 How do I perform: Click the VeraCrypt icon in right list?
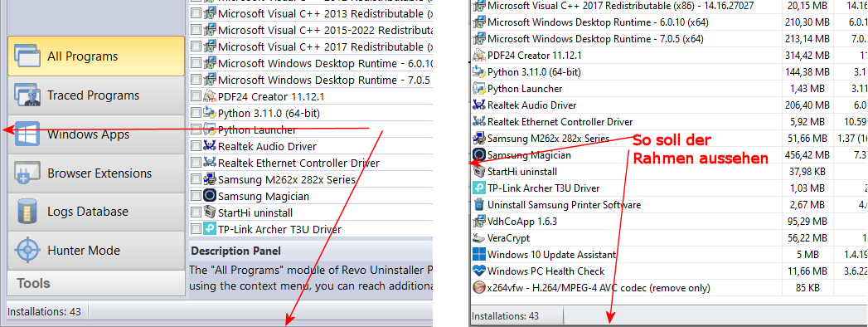(479, 237)
